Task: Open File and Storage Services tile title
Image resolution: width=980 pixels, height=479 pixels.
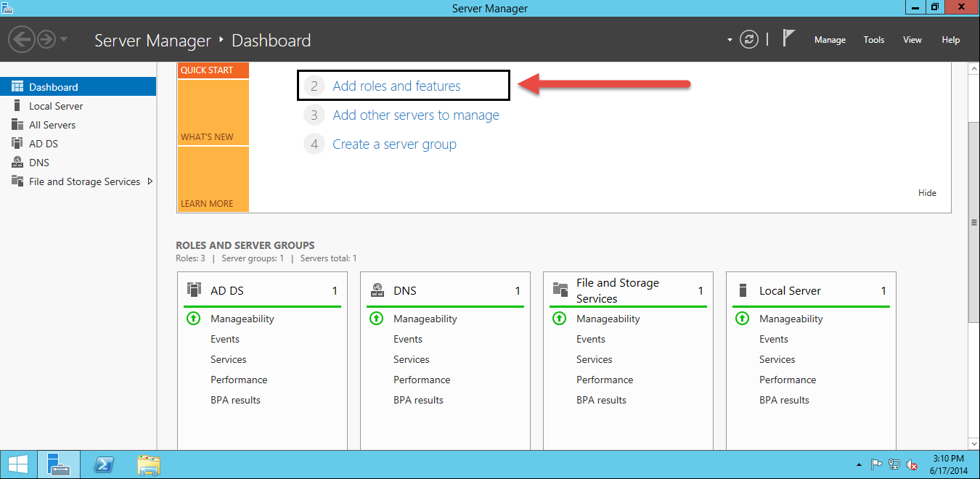Action: pos(618,290)
